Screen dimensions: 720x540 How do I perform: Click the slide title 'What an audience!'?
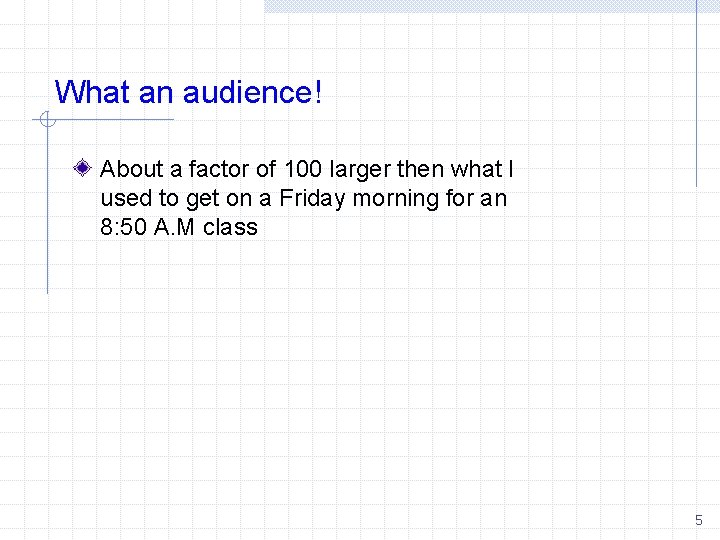click(x=188, y=92)
